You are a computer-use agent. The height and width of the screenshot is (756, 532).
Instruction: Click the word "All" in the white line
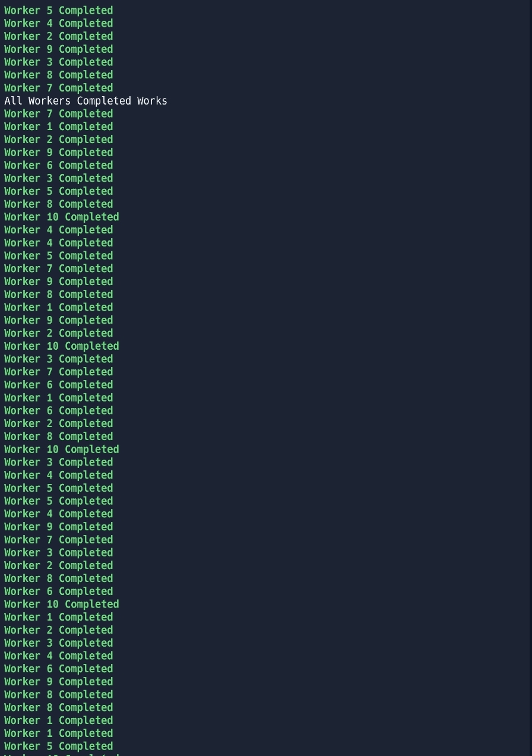13,101
